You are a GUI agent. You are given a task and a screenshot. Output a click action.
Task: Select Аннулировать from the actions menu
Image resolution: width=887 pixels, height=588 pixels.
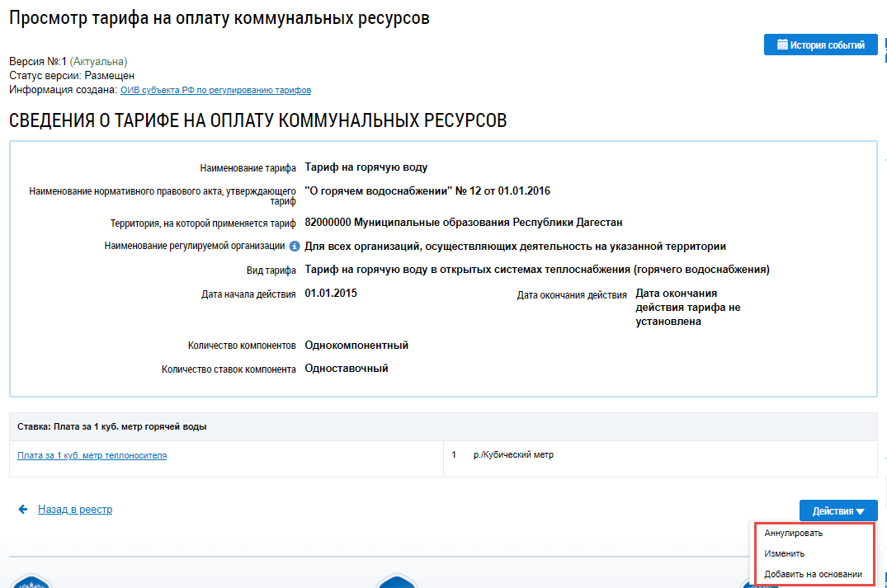pos(793,533)
